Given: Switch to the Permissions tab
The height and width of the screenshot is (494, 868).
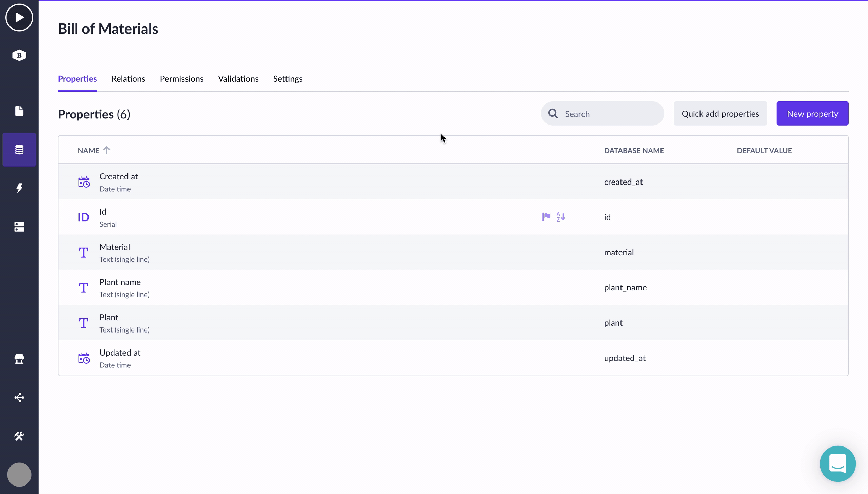Looking at the screenshot, I should [182, 79].
